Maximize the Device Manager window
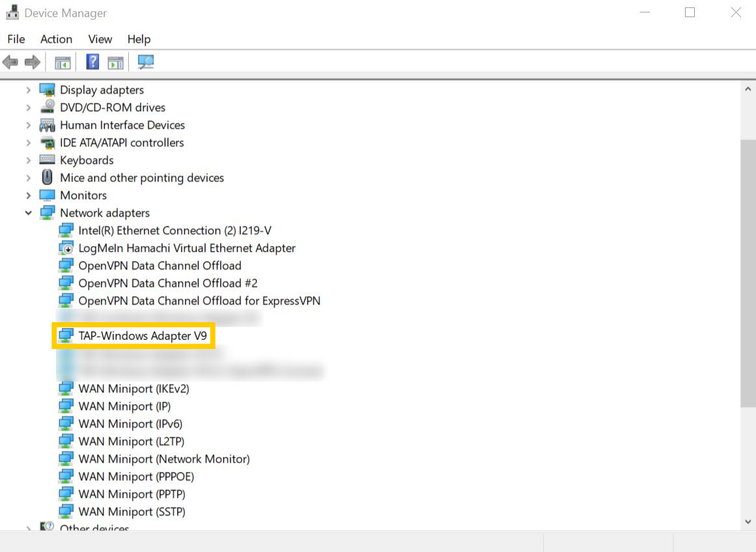This screenshot has height=552, width=756. pyautogui.click(x=690, y=12)
